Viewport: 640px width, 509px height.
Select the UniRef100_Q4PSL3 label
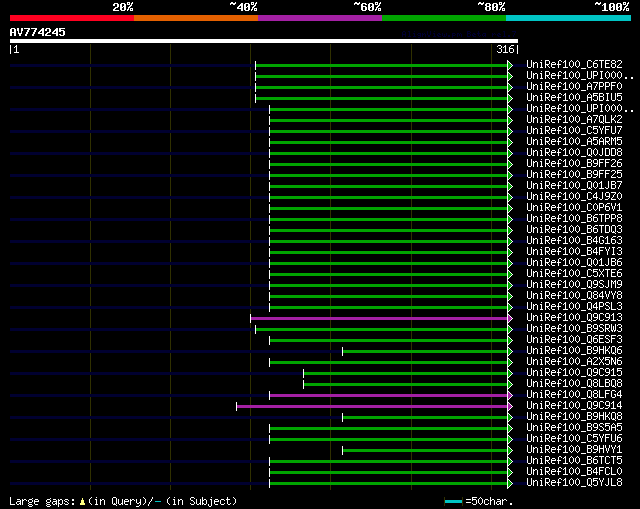tap(574, 307)
